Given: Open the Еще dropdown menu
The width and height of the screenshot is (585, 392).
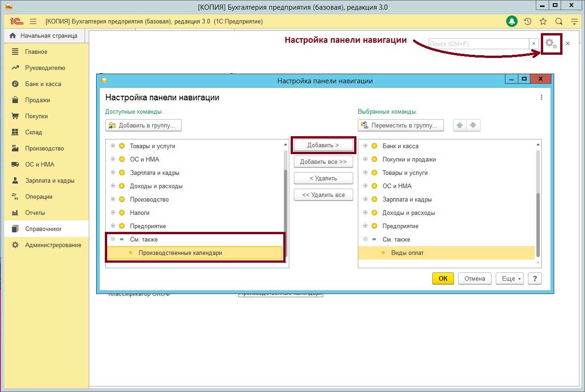Looking at the screenshot, I should 510,278.
